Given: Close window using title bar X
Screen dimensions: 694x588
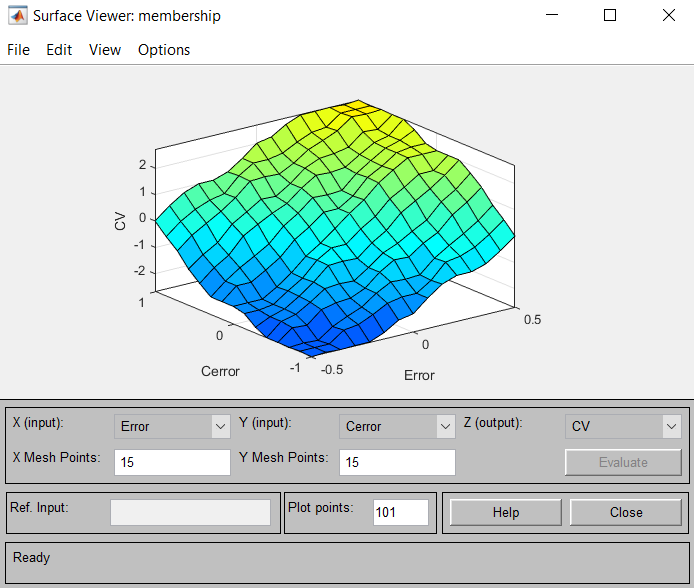Looking at the screenshot, I should pos(669,15).
